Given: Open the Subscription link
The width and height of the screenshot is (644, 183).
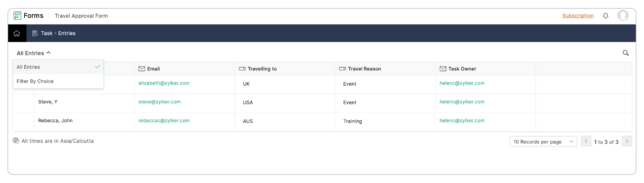Looking at the screenshot, I should (578, 16).
